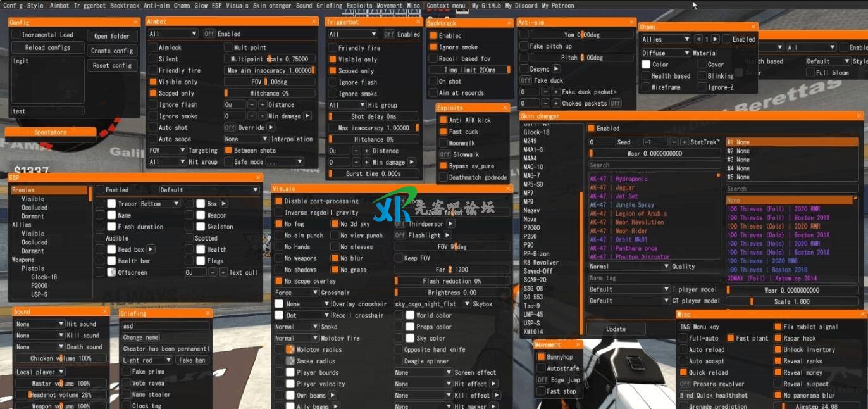Open the Chams Color swatch
The image size is (868, 409).
point(646,65)
